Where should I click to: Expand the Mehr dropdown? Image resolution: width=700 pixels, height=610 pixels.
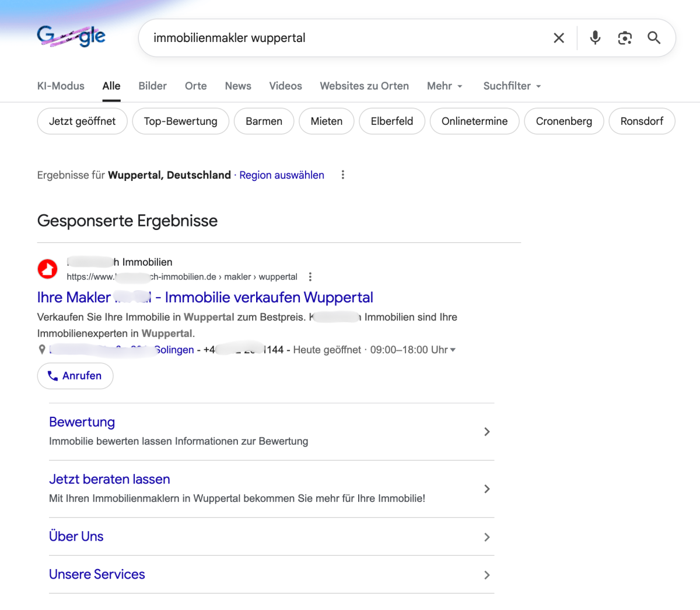point(444,86)
